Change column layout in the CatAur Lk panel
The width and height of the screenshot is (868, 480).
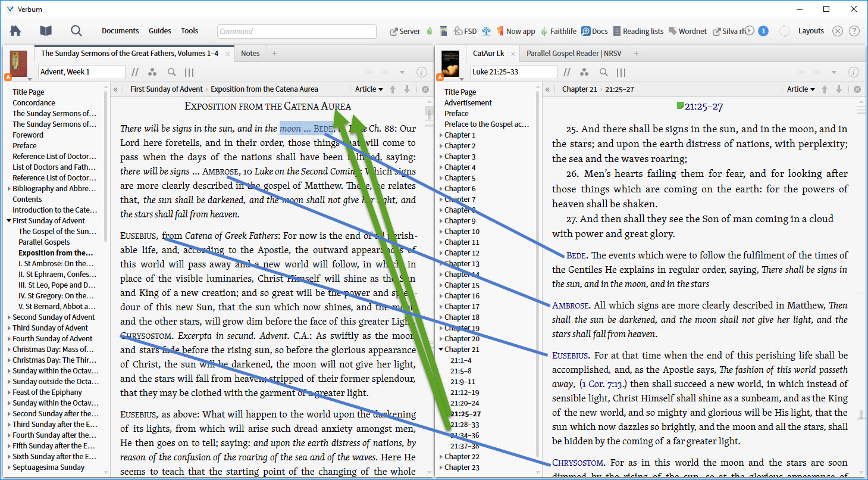coord(621,72)
